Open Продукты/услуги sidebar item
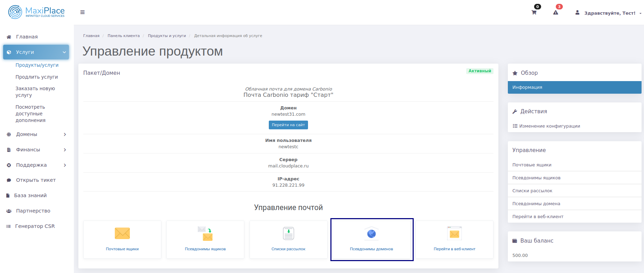 [37, 65]
